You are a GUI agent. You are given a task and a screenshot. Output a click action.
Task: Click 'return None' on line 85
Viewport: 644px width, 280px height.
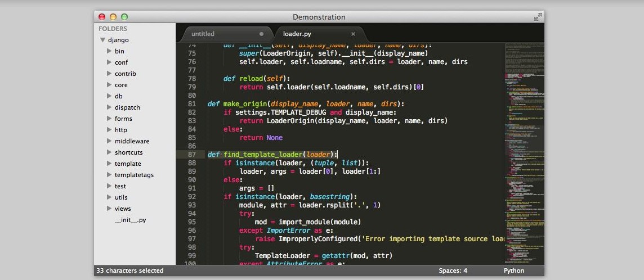click(x=261, y=138)
